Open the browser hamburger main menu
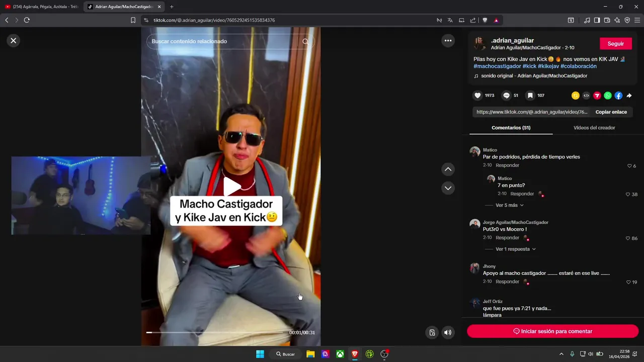The image size is (644, 362). (637, 20)
